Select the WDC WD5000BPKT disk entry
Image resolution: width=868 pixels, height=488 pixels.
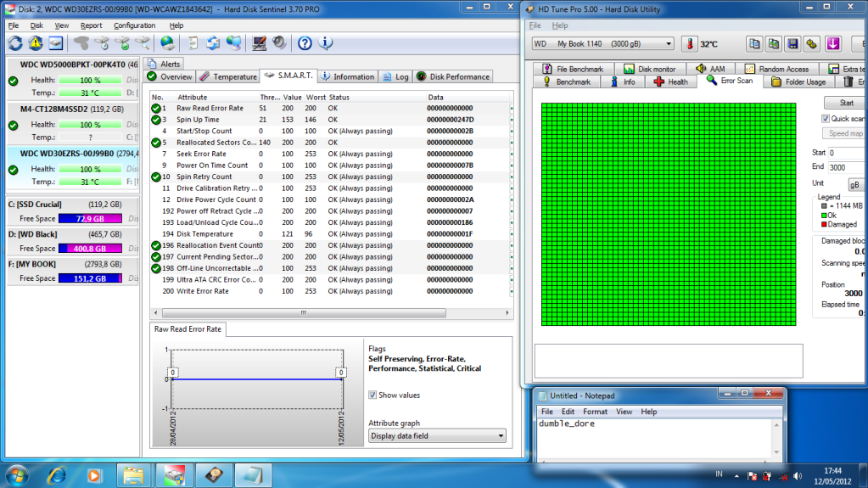(73, 79)
